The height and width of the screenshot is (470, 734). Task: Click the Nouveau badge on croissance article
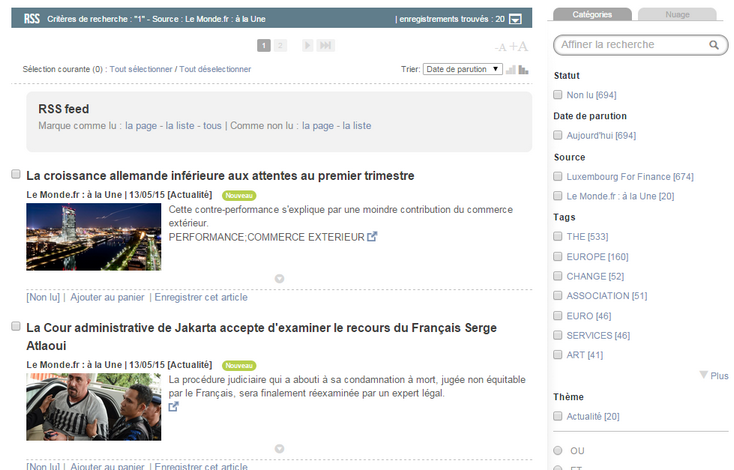tap(239, 195)
